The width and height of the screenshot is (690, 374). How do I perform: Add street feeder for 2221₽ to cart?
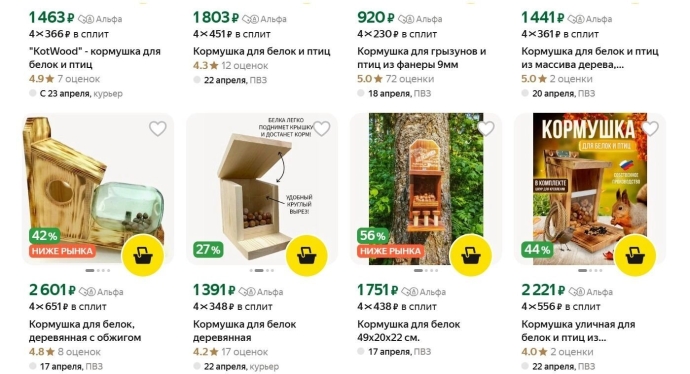635,255
